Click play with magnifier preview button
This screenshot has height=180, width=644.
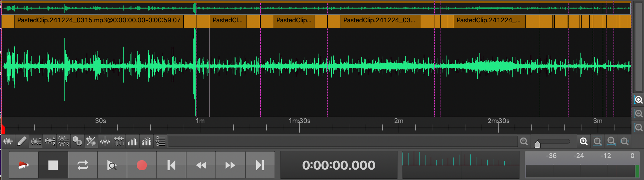pyautogui.click(x=112, y=165)
